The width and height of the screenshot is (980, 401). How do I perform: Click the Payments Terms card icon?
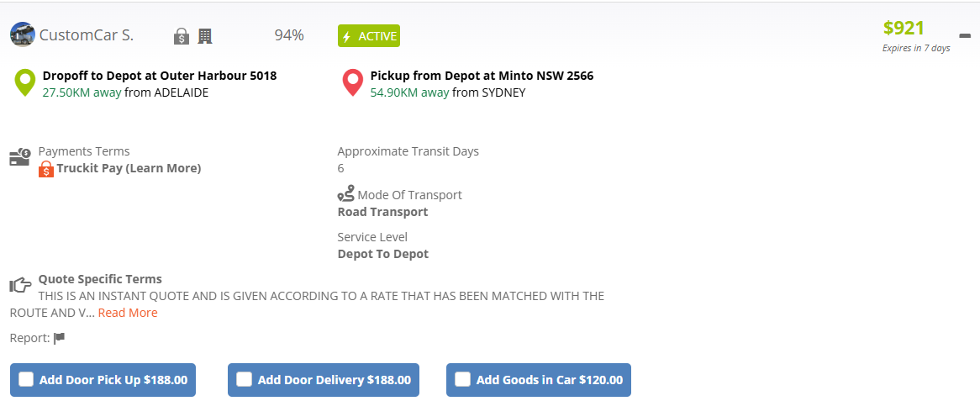pos(20,157)
